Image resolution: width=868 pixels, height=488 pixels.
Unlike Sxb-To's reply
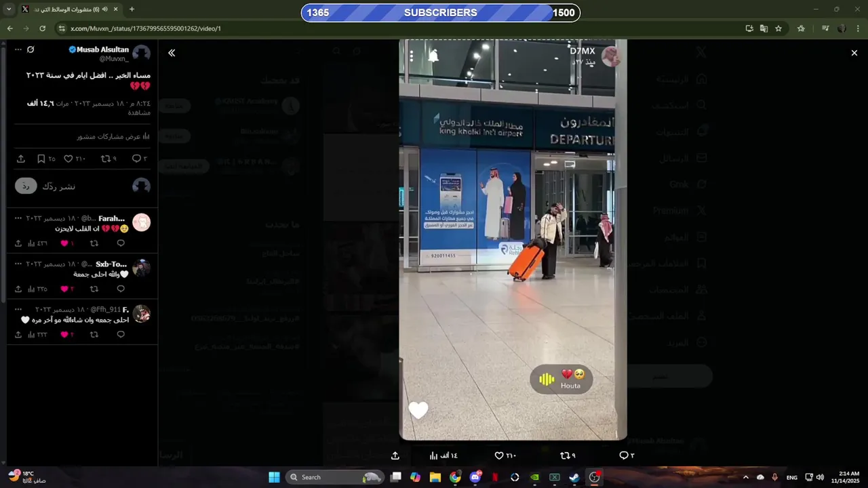(x=64, y=289)
